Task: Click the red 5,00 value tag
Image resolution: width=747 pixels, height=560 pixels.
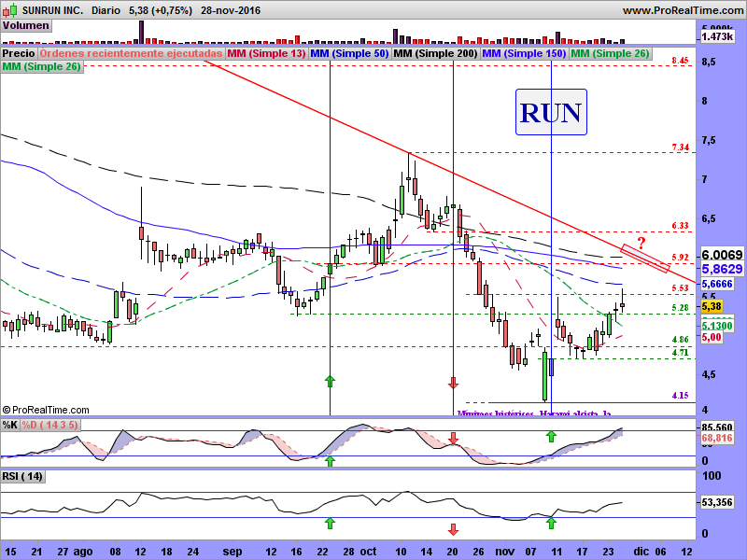Action: (712, 337)
